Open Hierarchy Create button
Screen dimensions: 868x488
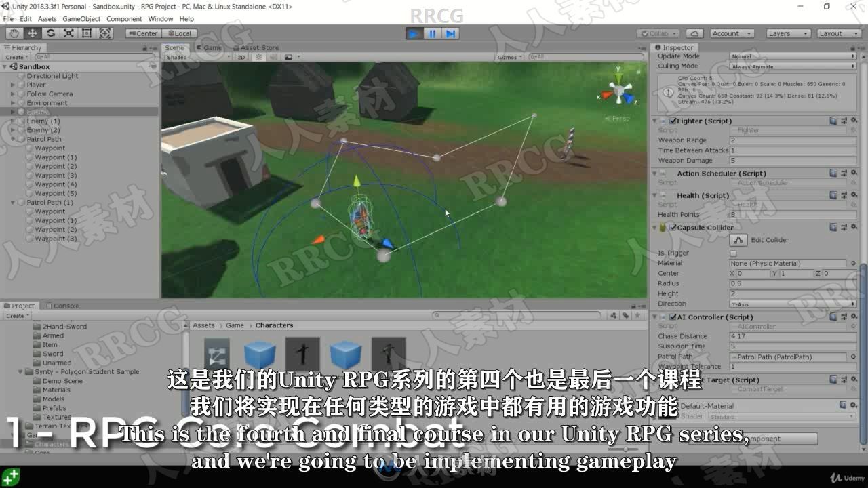[16, 58]
